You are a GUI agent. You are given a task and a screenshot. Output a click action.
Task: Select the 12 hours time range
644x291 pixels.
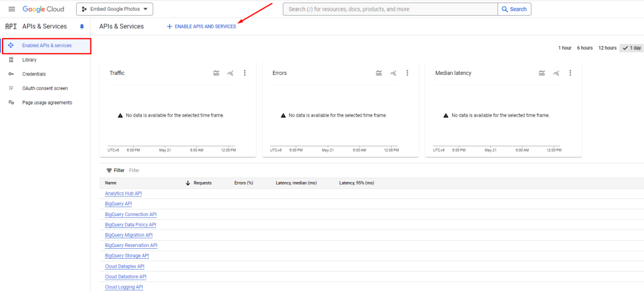point(608,48)
